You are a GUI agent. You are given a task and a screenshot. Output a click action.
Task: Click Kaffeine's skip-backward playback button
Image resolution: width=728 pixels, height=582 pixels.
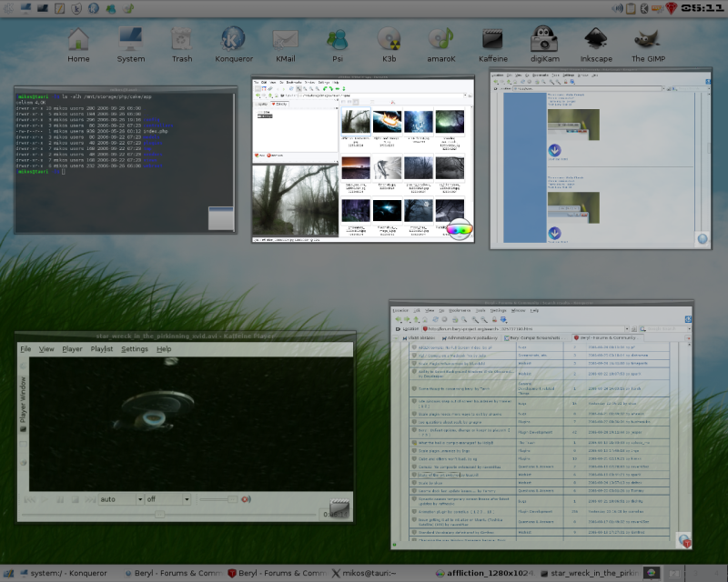(30, 500)
